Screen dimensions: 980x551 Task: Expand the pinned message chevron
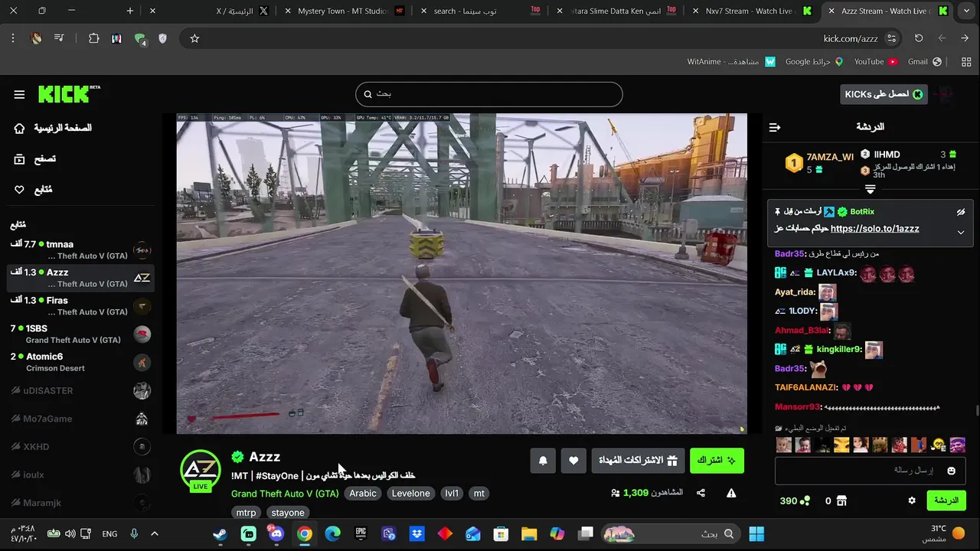coord(961,233)
